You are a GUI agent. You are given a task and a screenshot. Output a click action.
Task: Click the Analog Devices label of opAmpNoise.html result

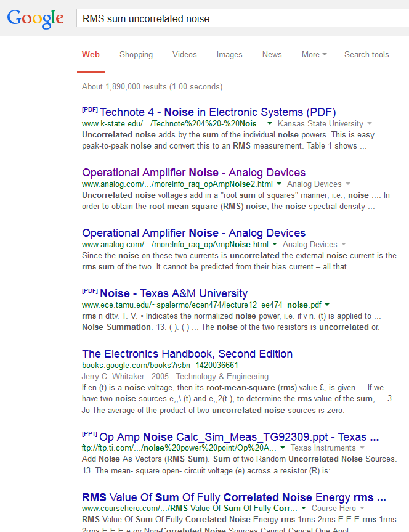coord(310,244)
